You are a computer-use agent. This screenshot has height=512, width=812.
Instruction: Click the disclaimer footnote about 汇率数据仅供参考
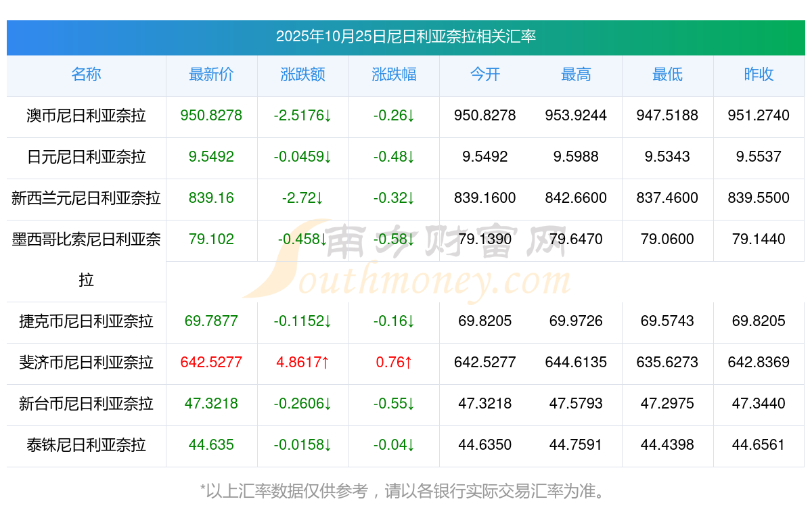click(405, 491)
